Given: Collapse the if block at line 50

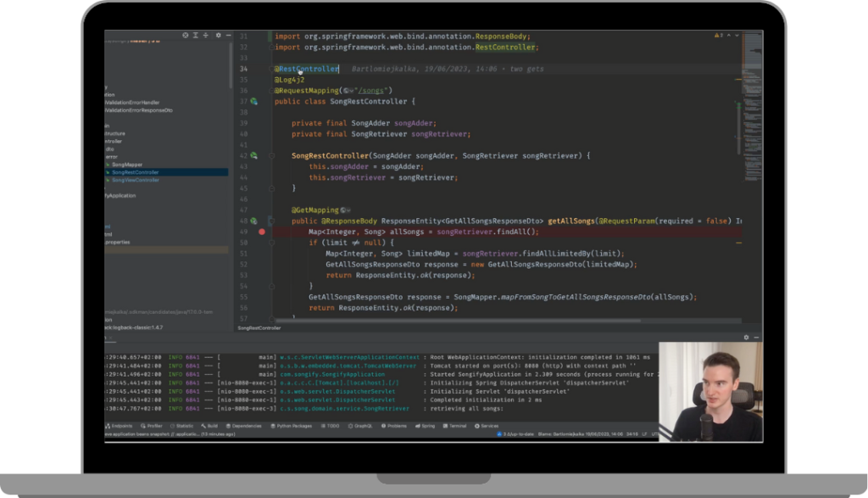Looking at the screenshot, I should pos(272,243).
